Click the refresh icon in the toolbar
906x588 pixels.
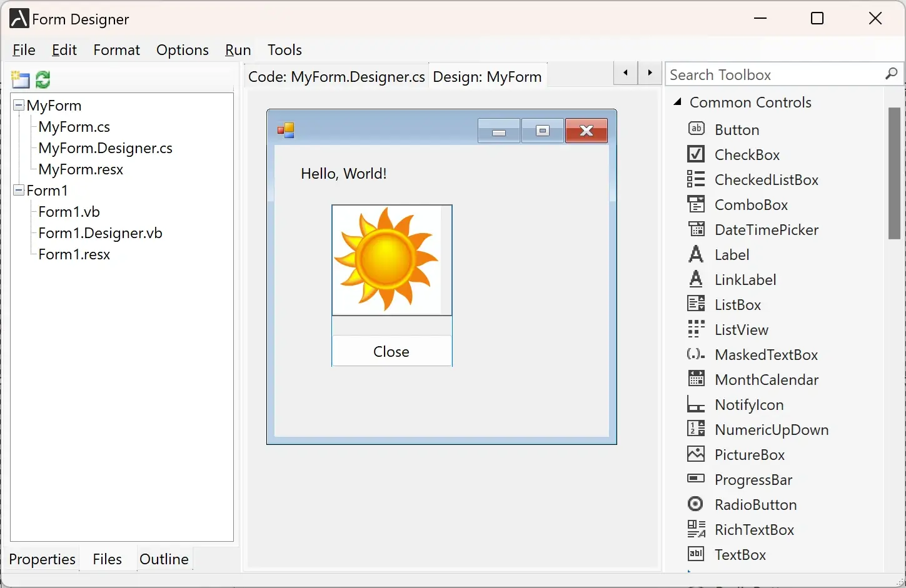pos(42,79)
